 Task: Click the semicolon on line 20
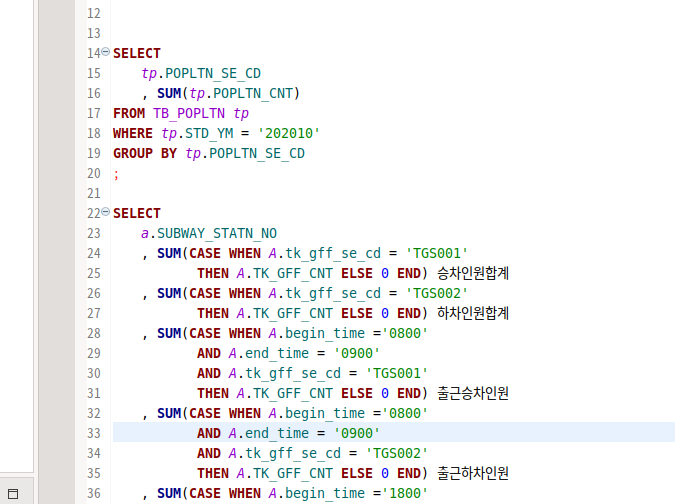coord(116,173)
